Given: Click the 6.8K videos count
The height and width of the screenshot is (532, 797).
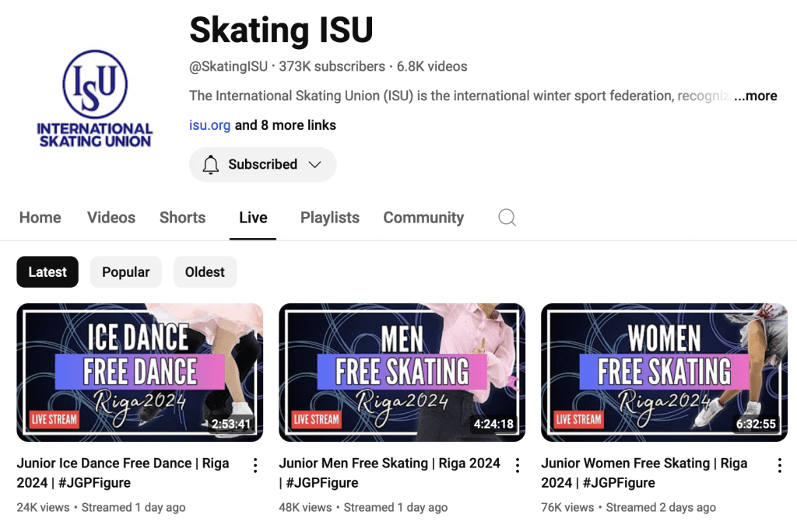Looking at the screenshot, I should point(432,67).
